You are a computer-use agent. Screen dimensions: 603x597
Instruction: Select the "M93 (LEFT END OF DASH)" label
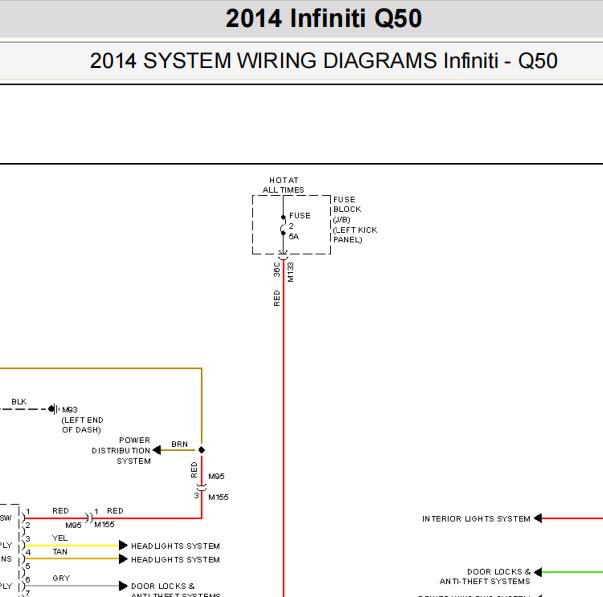point(82,420)
